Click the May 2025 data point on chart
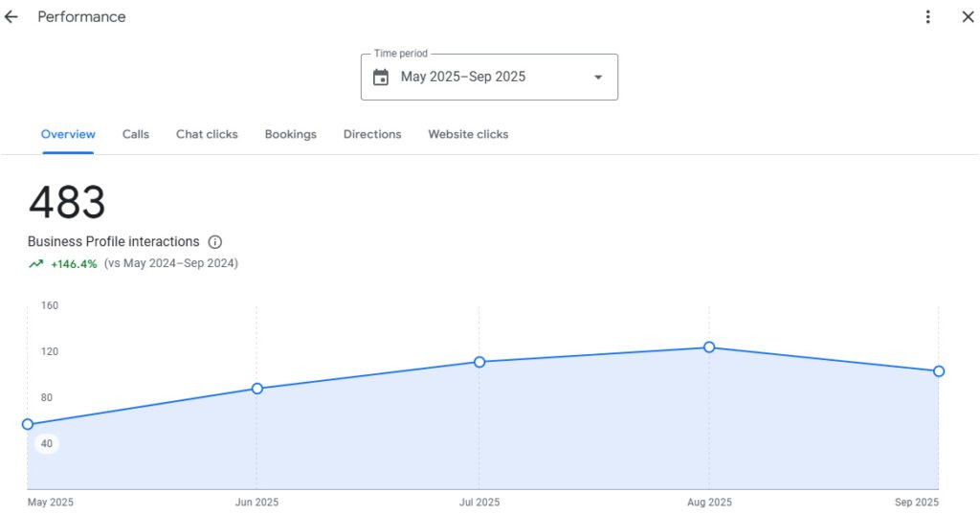This screenshot has width=980, height=515. (x=28, y=424)
